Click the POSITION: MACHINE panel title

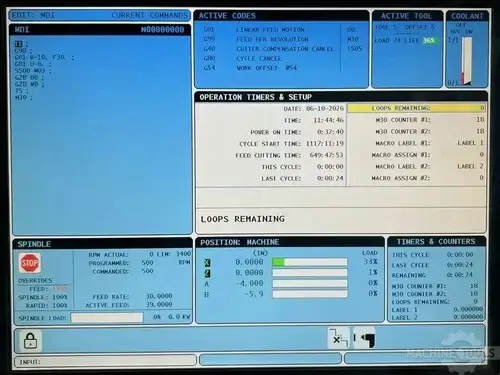pos(240,242)
